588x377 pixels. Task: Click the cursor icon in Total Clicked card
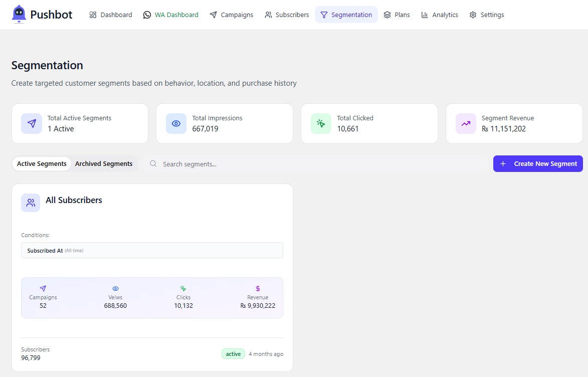pyautogui.click(x=321, y=123)
